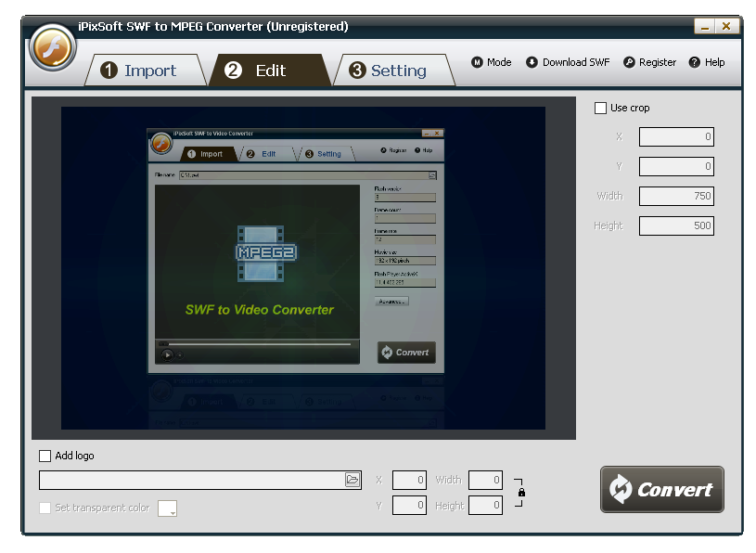Click the iPixSoft logo icon

click(52, 49)
